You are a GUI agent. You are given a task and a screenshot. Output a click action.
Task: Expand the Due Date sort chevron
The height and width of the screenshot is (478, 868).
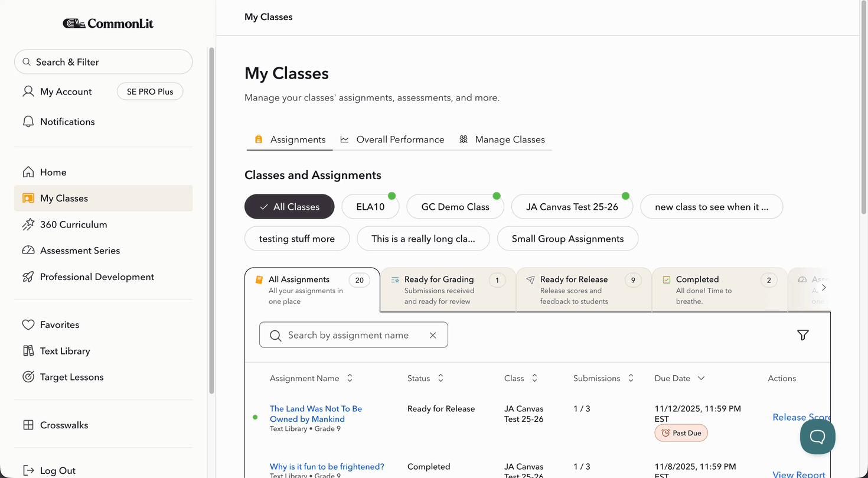701,378
